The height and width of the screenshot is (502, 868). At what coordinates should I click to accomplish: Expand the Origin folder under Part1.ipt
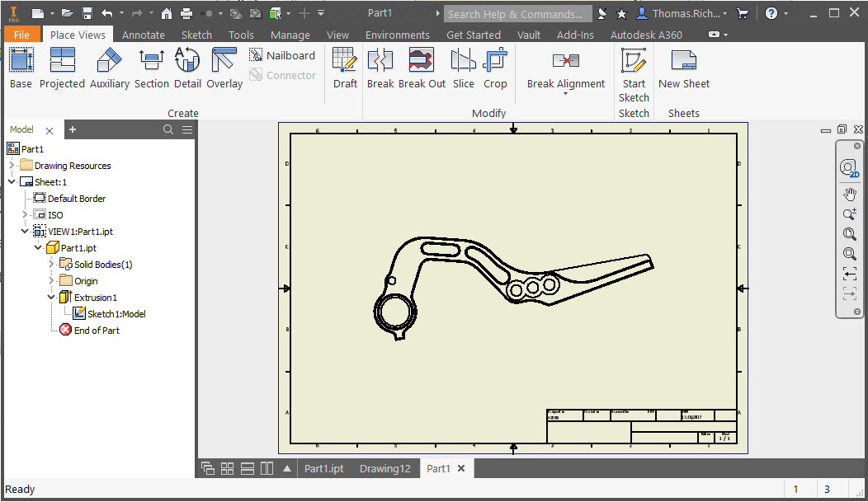point(51,280)
